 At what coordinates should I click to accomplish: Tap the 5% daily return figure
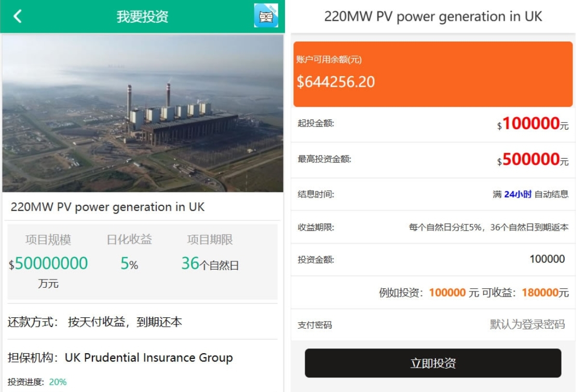[129, 264]
